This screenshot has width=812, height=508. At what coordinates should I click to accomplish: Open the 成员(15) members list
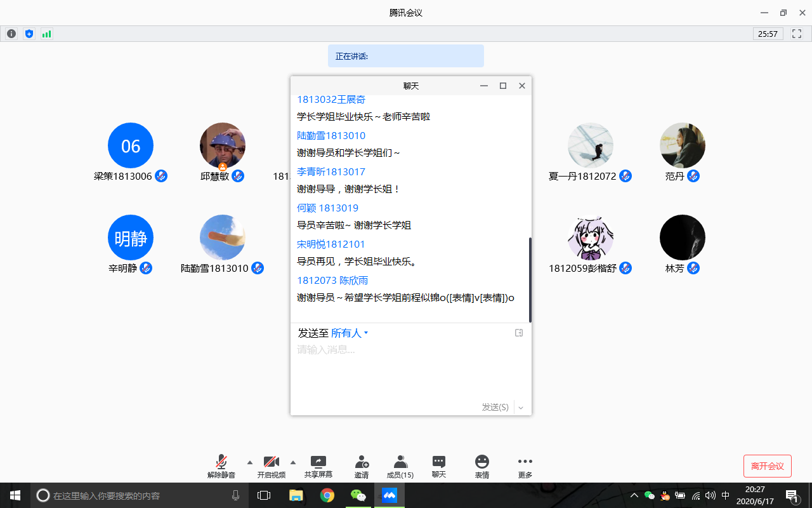pyautogui.click(x=400, y=467)
